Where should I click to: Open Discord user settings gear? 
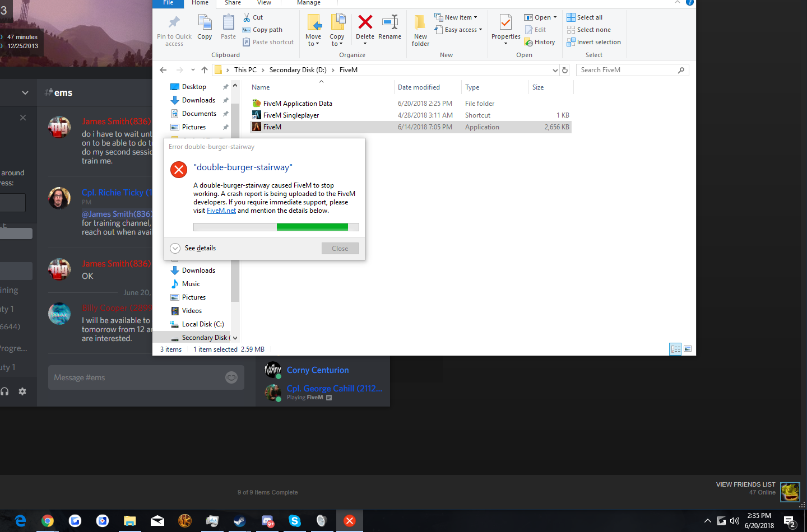click(22, 391)
